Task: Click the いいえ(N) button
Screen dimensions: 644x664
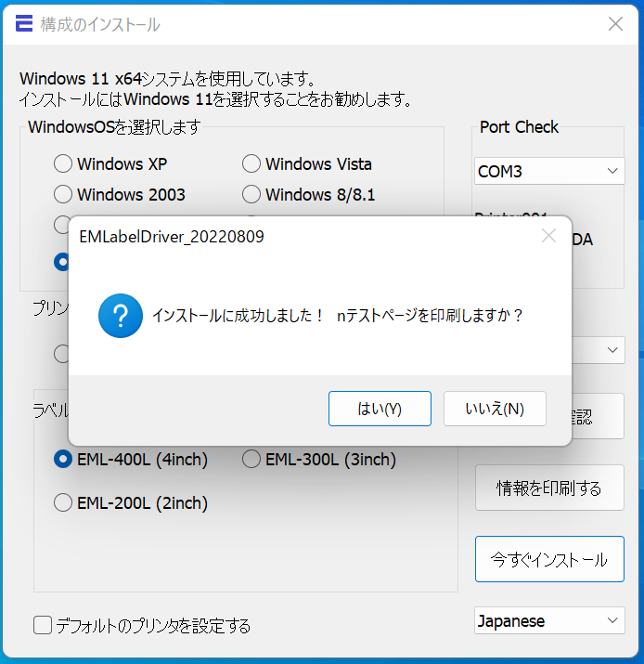Action: [x=495, y=409]
